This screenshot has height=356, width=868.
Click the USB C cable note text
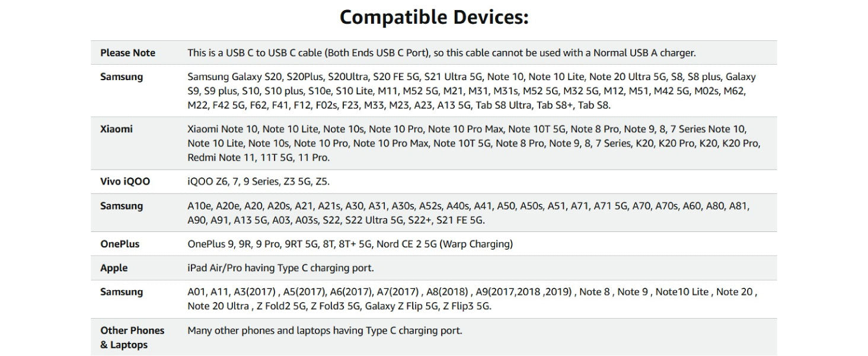click(441, 53)
